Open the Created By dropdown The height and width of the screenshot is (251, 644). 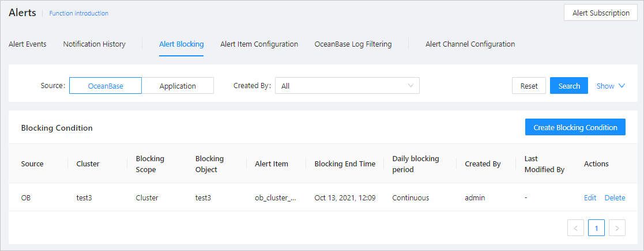[x=347, y=86]
